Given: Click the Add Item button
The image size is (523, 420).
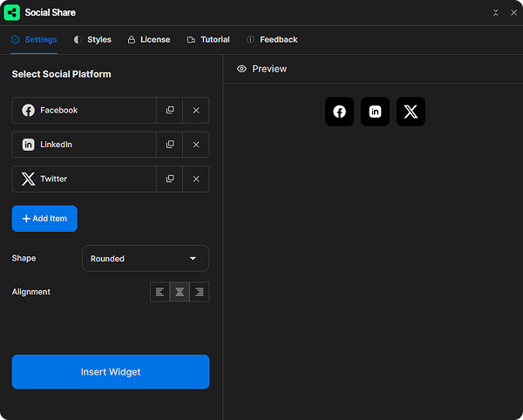Looking at the screenshot, I should (44, 219).
